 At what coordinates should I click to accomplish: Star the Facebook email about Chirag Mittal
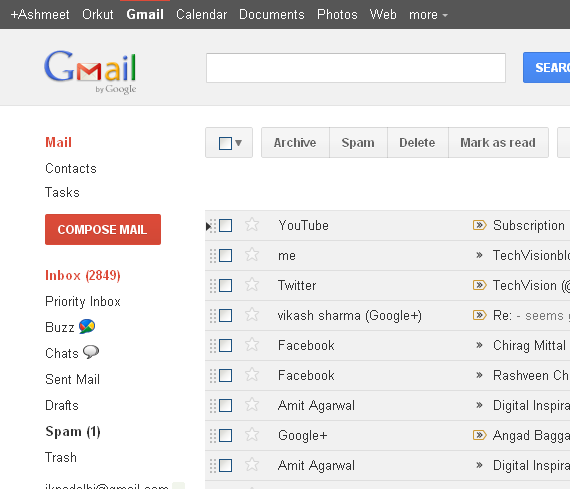tap(252, 345)
